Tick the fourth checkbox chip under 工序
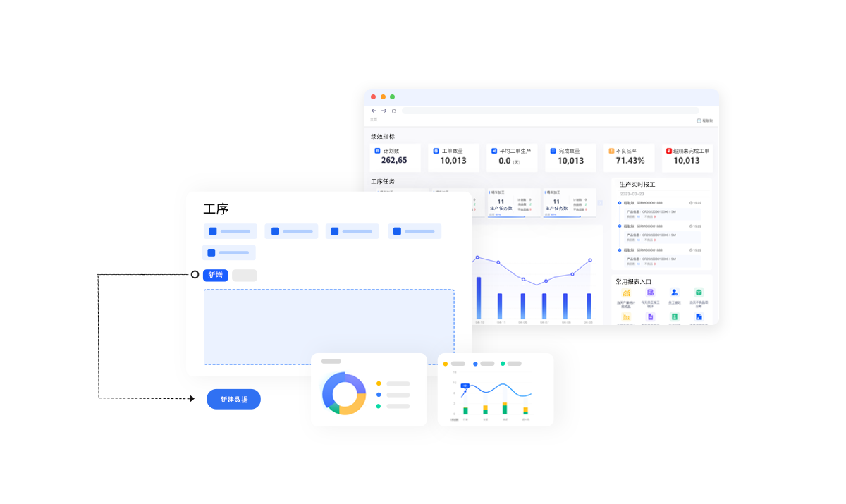This screenshot has height=504, width=846. 398,231
